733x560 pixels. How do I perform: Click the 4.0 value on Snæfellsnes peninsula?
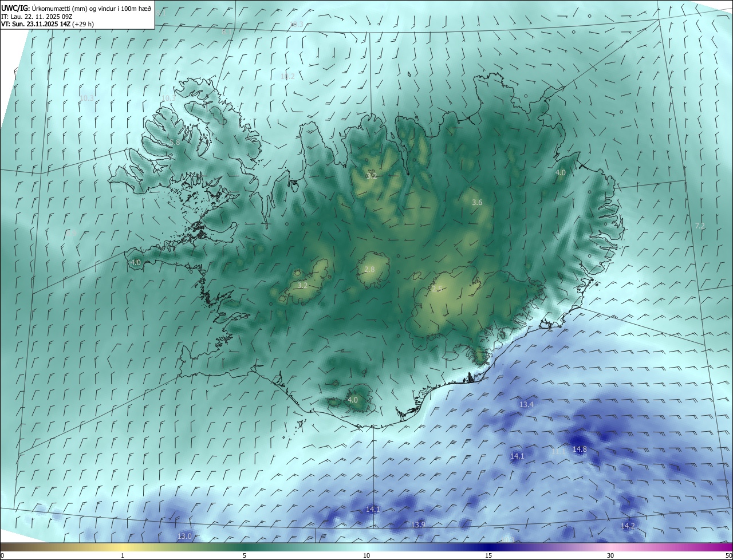click(x=136, y=262)
